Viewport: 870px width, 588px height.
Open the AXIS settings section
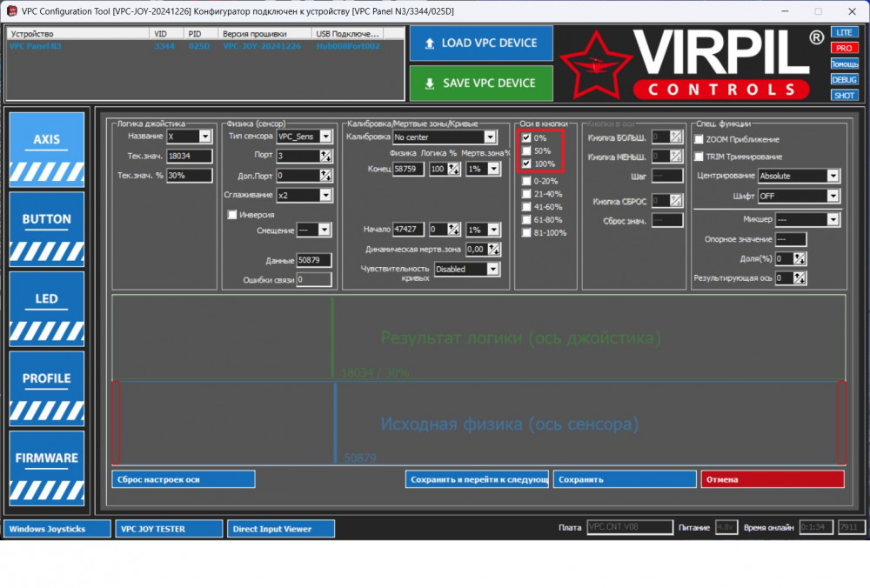[x=47, y=150]
